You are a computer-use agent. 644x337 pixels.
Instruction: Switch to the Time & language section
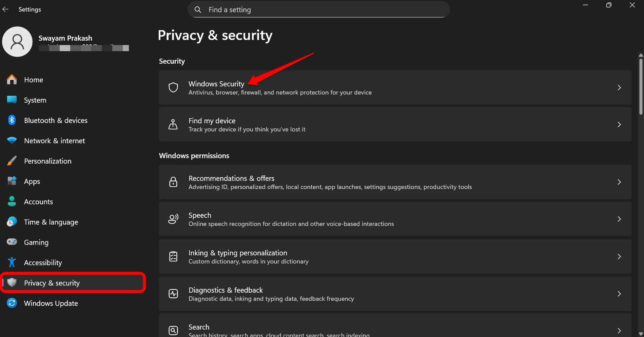pos(51,222)
